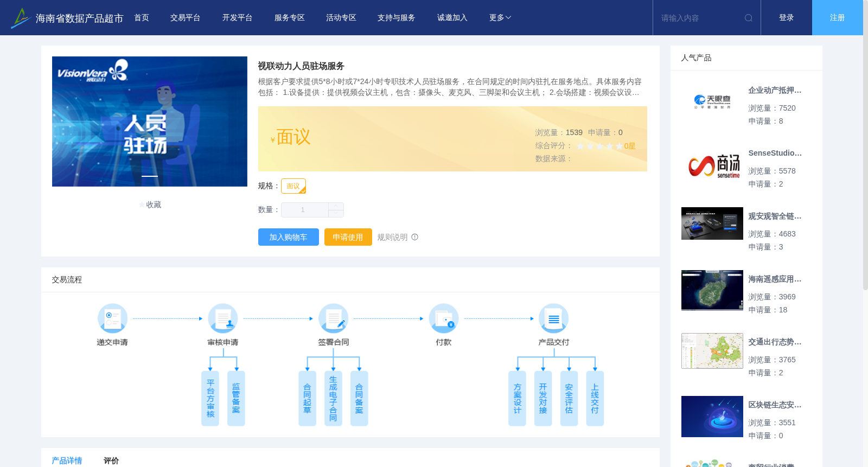868x467 pixels.
Task: Click the 收藏 label
Action: point(154,205)
